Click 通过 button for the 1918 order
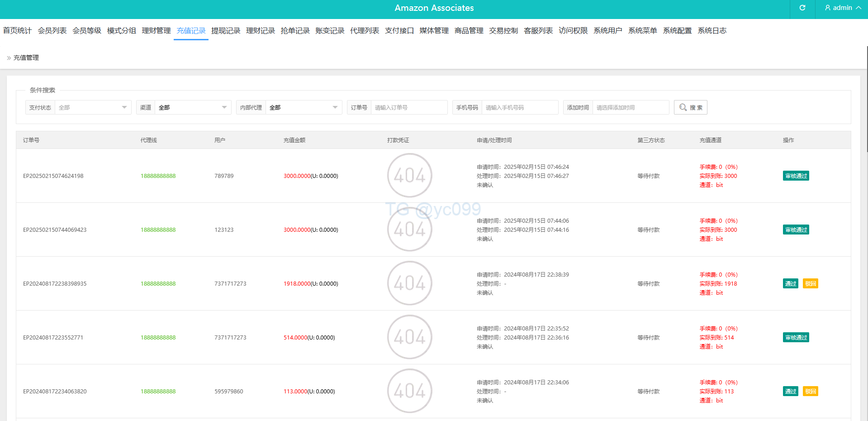The width and height of the screenshot is (868, 421). 790,284
